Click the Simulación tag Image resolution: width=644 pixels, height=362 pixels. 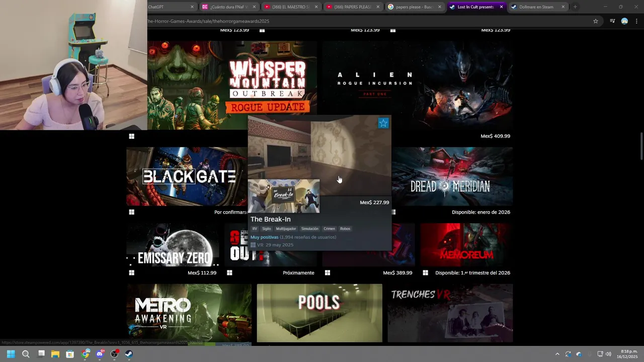click(310, 229)
